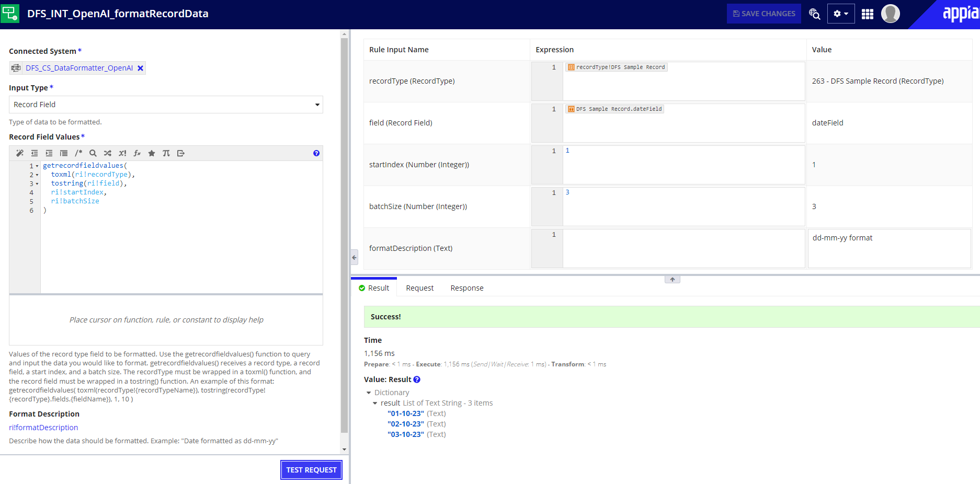Collapse the Dictionary node in results

click(369, 393)
